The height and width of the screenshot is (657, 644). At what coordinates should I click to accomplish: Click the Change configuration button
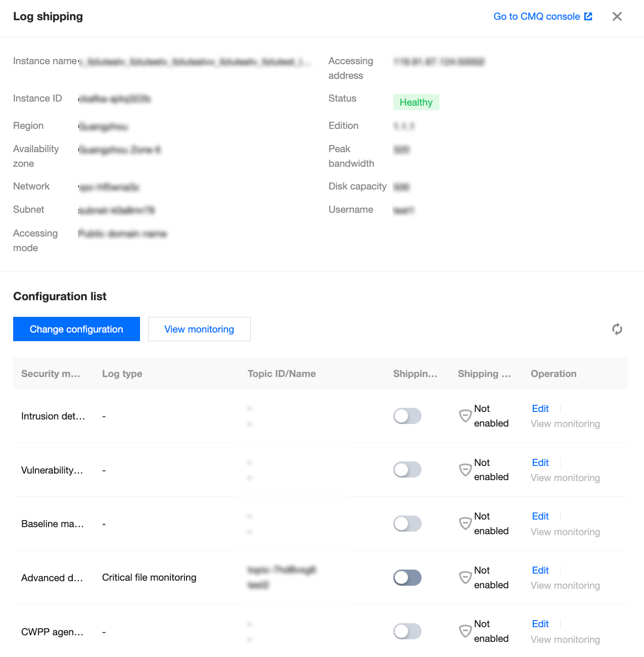click(76, 329)
